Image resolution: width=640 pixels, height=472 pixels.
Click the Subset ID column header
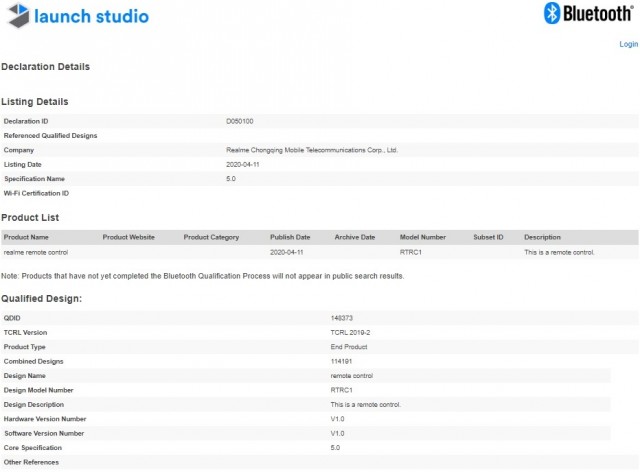click(488, 237)
